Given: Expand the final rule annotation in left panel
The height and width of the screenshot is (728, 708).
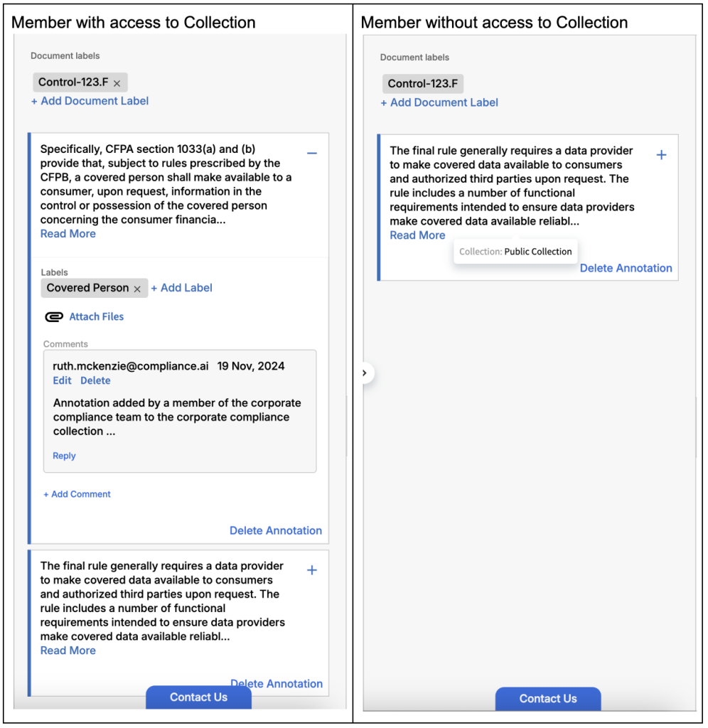Looking at the screenshot, I should [x=311, y=570].
